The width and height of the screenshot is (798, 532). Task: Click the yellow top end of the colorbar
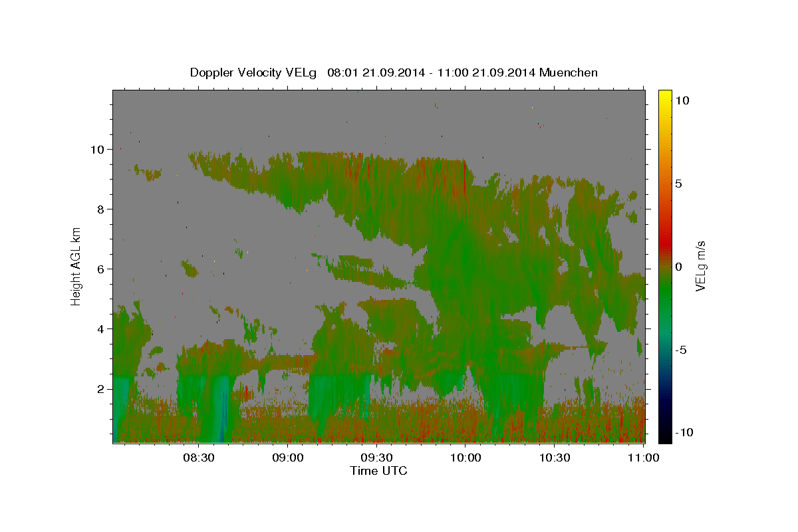[x=665, y=97]
